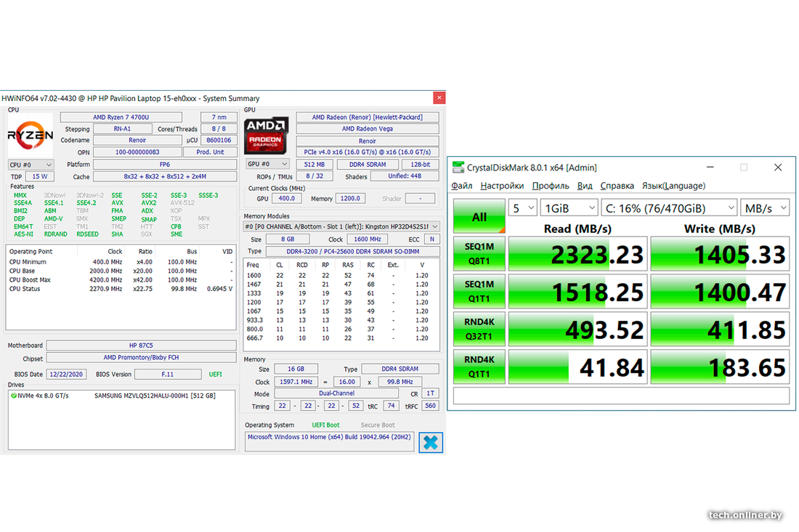Open the CPU #0 selector dropdown

tap(31, 165)
